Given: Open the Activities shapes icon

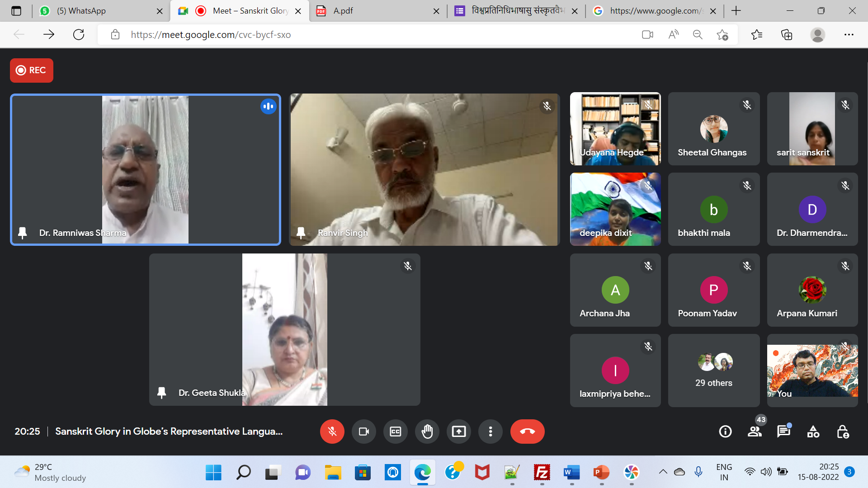Looking at the screenshot, I should 813,432.
